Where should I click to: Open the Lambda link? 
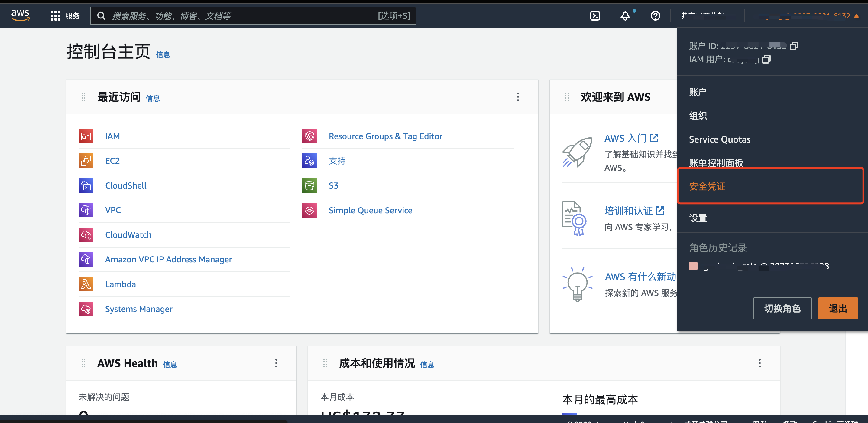[120, 284]
